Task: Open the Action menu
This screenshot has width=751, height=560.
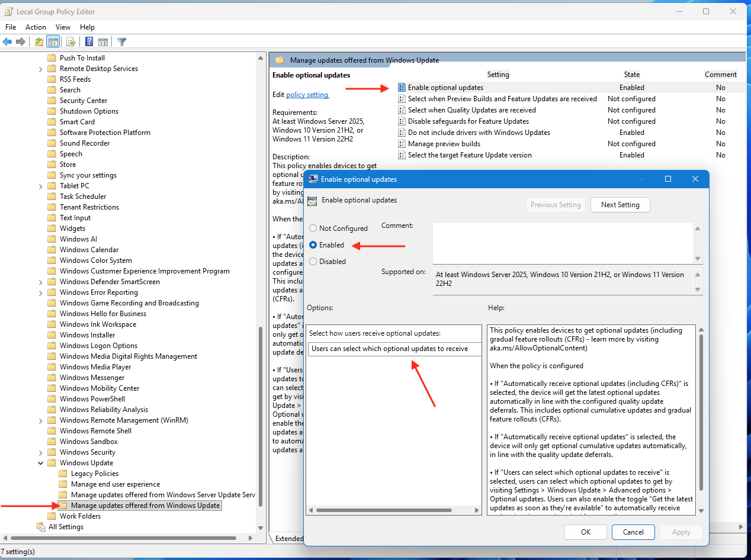Action: (x=36, y=27)
